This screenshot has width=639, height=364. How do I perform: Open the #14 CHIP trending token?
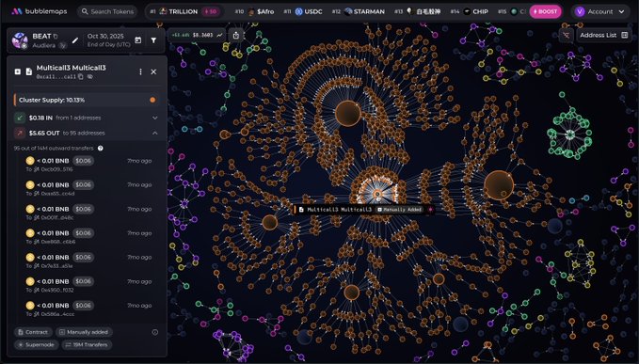pos(469,11)
